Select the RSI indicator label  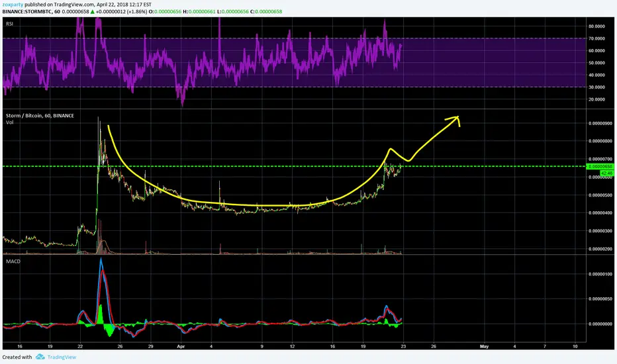[x=9, y=24]
